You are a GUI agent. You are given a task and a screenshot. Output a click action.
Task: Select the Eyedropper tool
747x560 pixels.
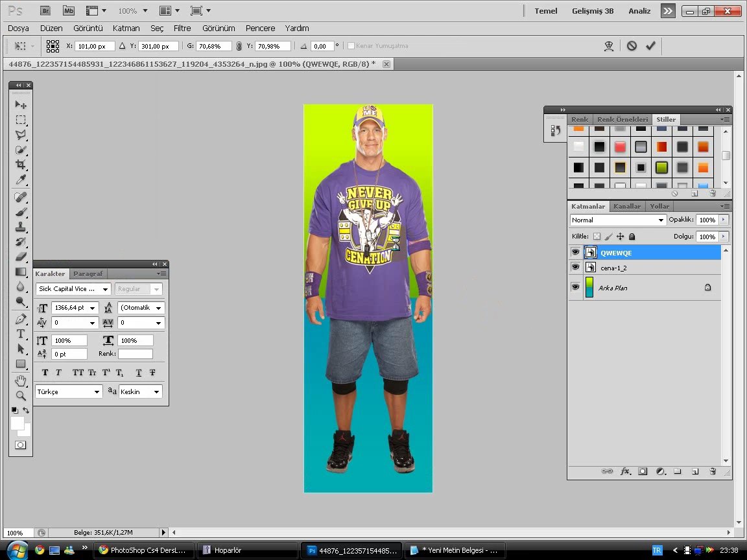pos(21,180)
